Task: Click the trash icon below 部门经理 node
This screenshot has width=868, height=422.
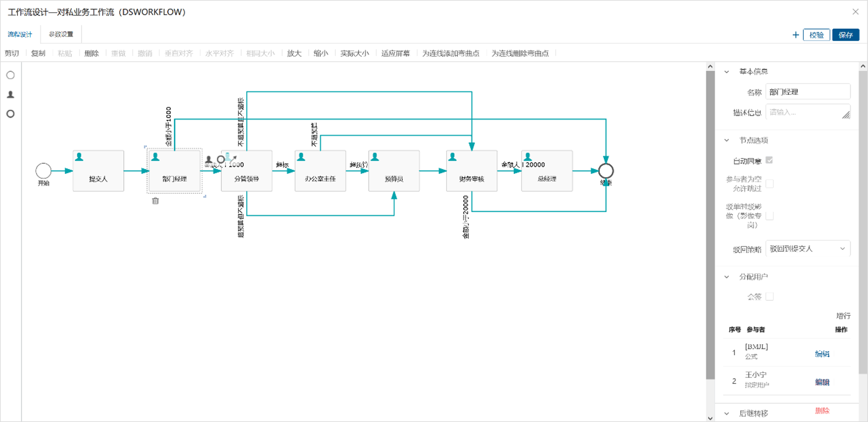Action: [155, 201]
